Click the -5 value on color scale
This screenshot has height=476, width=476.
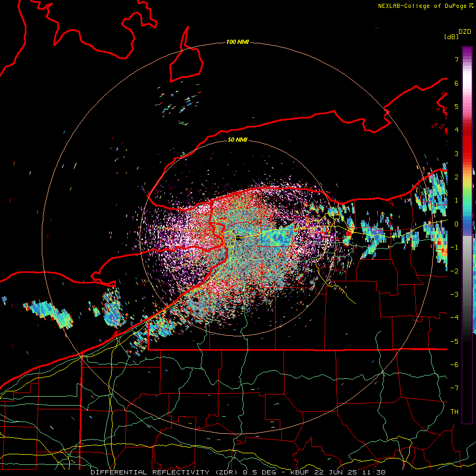pyautogui.click(x=454, y=341)
